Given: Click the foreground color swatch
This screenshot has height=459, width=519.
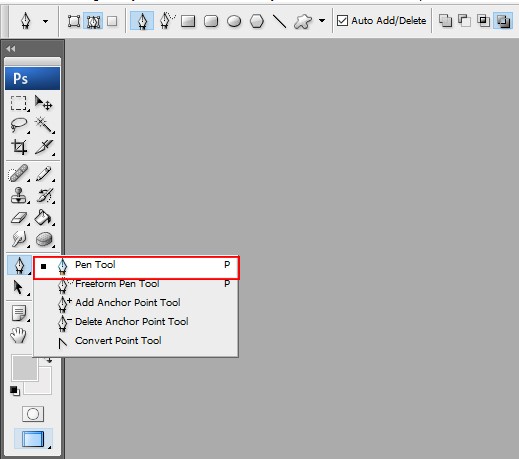Looking at the screenshot, I should pyautogui.click(x=24, y=368).
